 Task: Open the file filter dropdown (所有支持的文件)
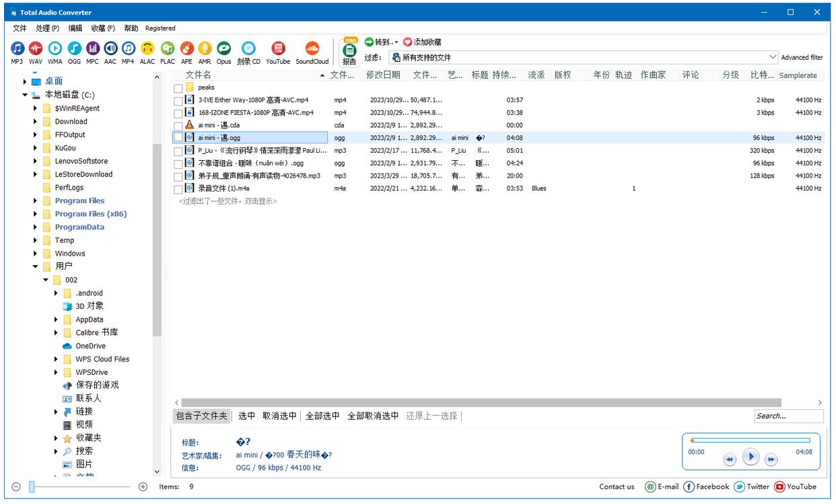pyautogui.click(x=773, y=58)
